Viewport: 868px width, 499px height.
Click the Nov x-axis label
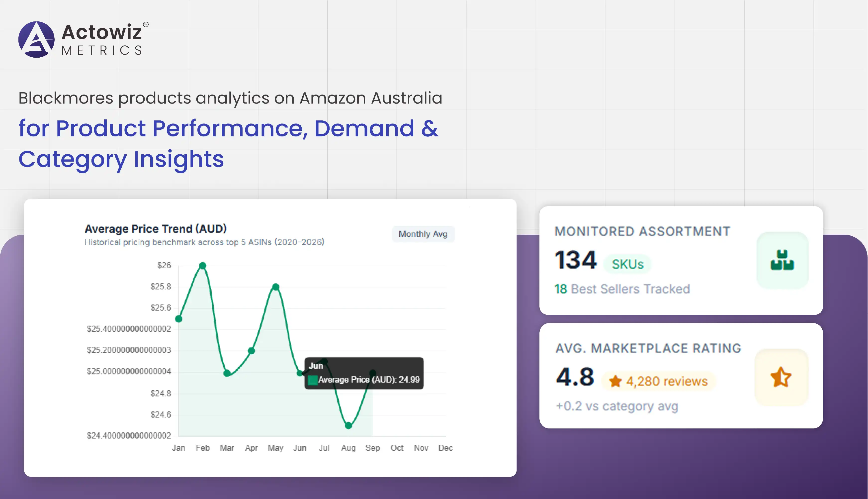click(x=421, y=448)
